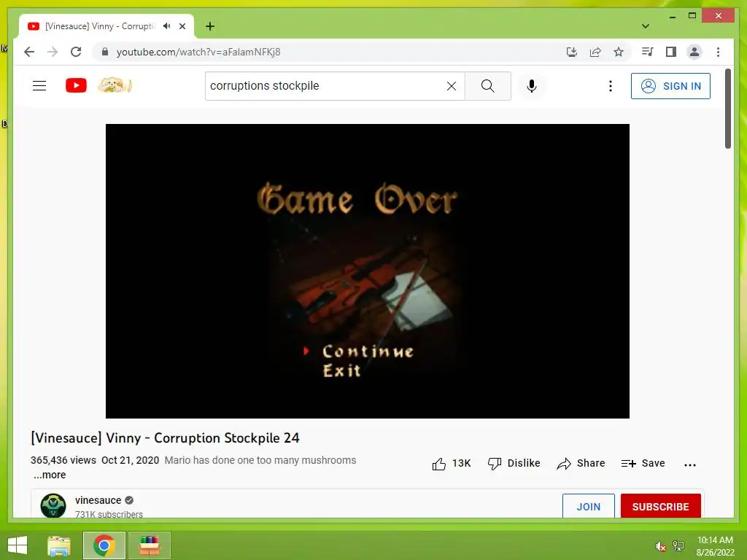This screenshot has height=560, width=747.
Task: Save the video to a playlist
Action: click(643, 463)
